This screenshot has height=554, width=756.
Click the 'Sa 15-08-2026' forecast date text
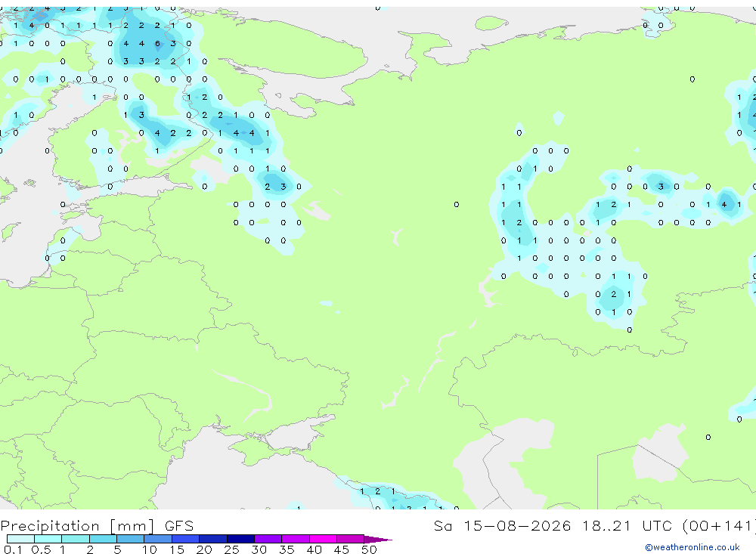coord(502,525)
